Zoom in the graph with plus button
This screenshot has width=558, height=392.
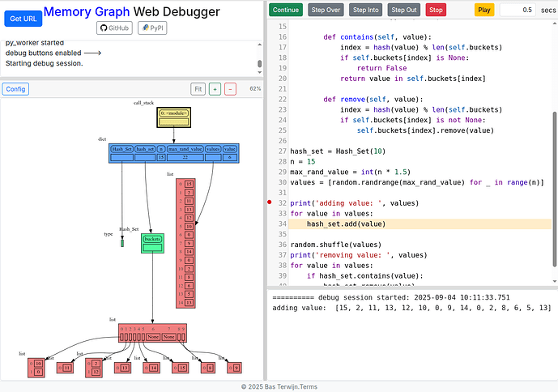click(215, 89)
